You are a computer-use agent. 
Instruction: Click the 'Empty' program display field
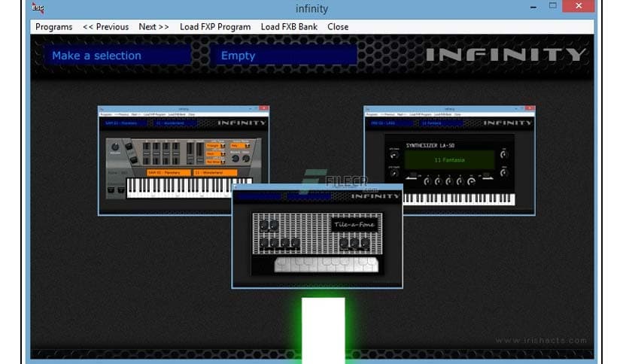click(x=284, y=56)
